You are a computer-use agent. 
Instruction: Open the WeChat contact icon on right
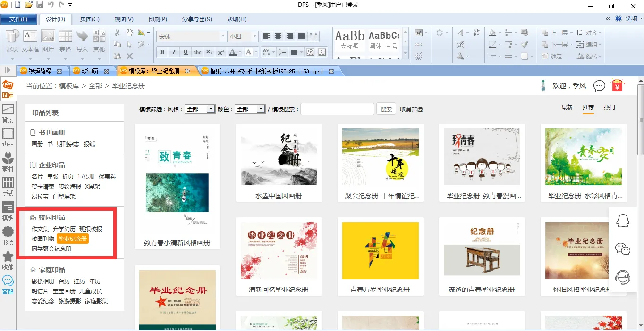(623, 249)
